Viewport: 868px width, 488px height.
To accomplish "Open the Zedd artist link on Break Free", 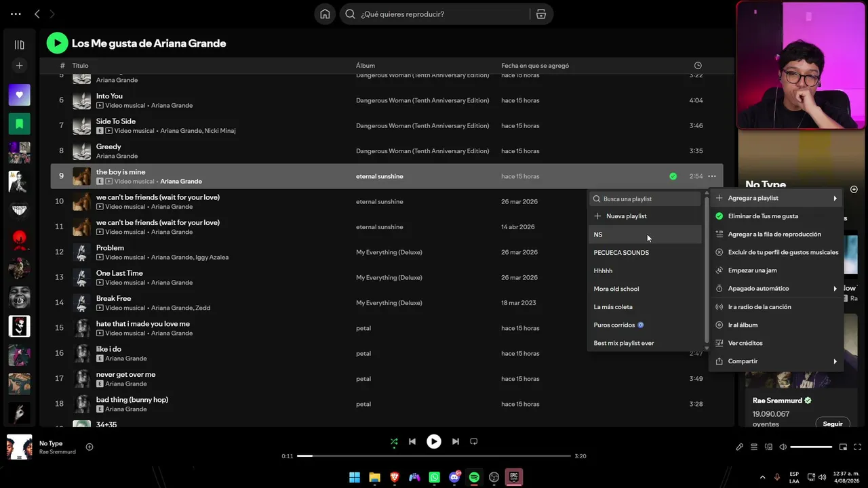I will click(203, 308).
